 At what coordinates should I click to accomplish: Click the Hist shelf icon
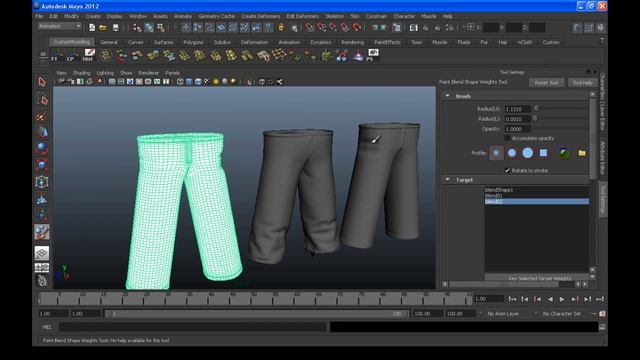(x=89, y=55)
